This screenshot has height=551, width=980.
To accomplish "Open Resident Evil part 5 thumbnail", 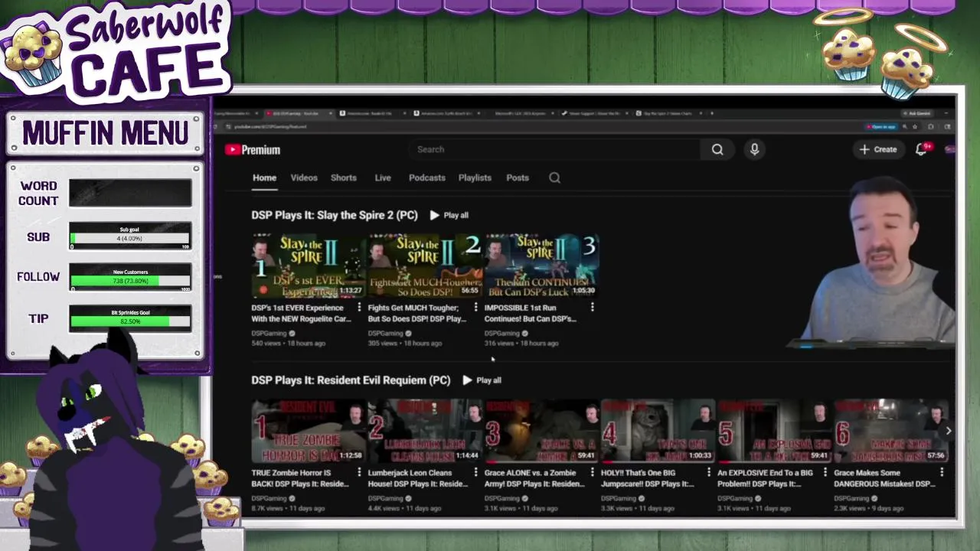I will 774,431.
